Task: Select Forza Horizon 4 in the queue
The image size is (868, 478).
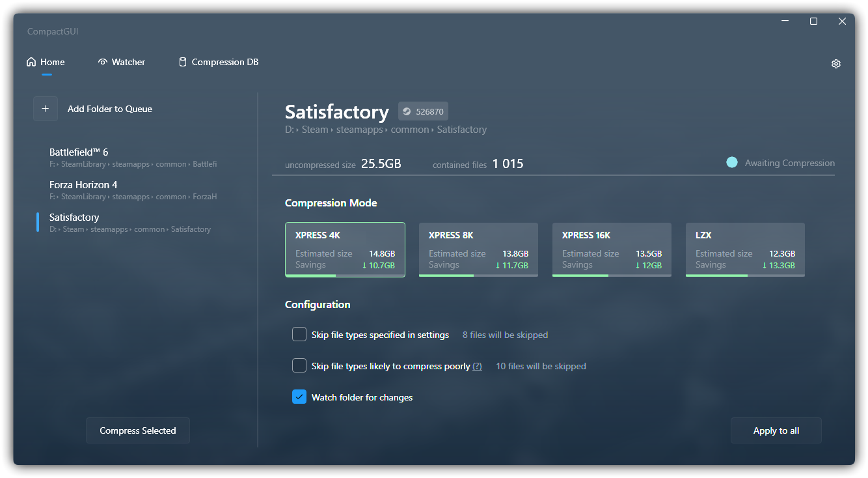Action: coord(133,190)
